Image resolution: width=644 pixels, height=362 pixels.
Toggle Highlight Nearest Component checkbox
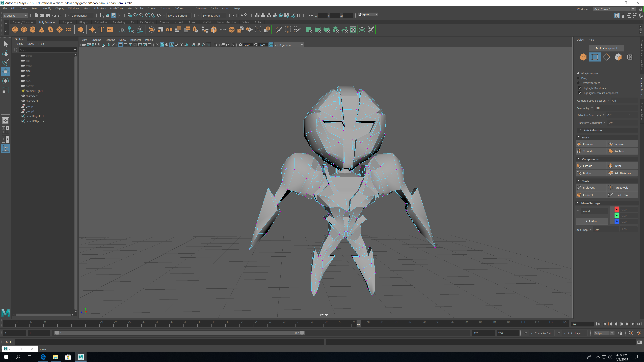[x=580, y=93]
